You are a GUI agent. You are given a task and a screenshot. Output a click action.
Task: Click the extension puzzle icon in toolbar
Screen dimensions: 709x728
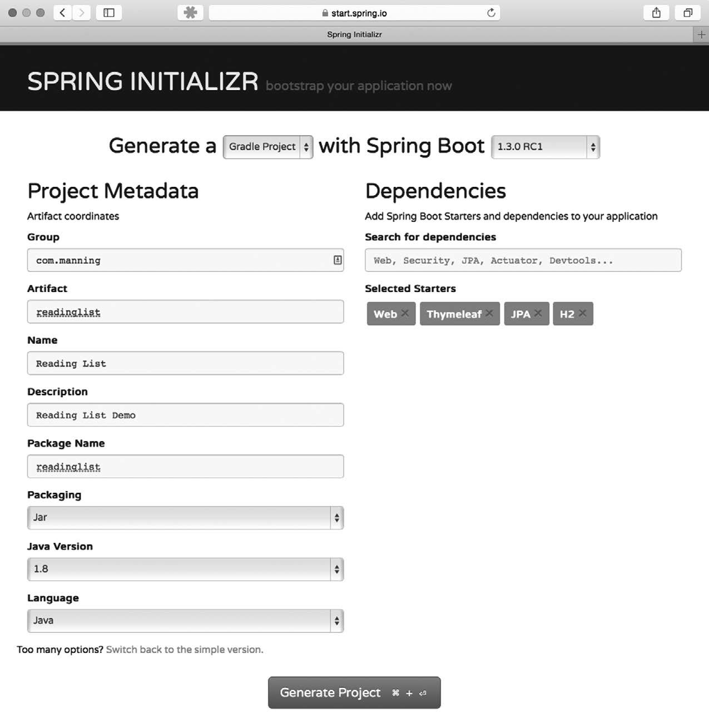tap(190, 13)
